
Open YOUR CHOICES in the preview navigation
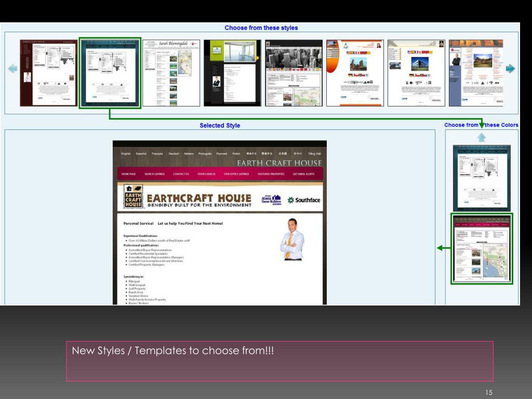pyautogui.click(x=206, y=174)
